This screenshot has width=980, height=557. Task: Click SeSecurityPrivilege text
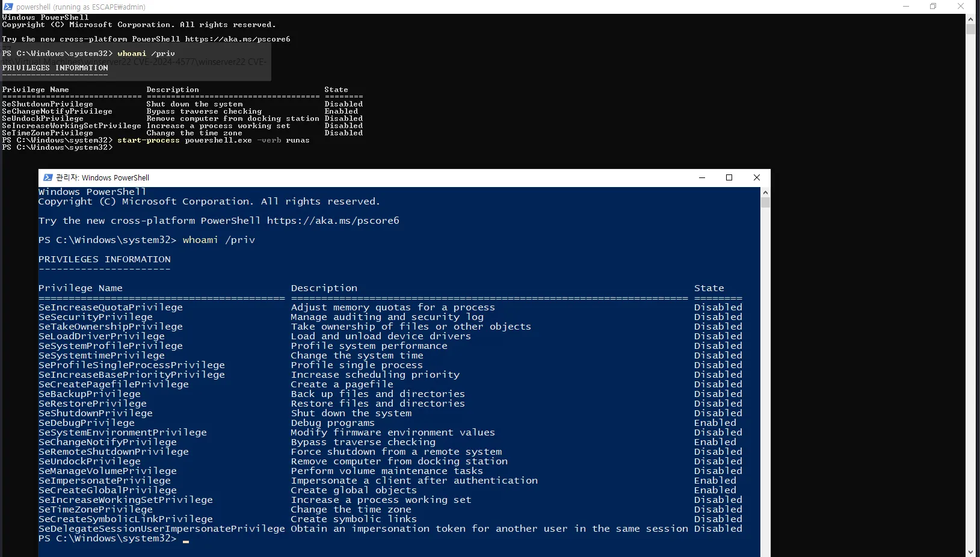coord(96,317)
